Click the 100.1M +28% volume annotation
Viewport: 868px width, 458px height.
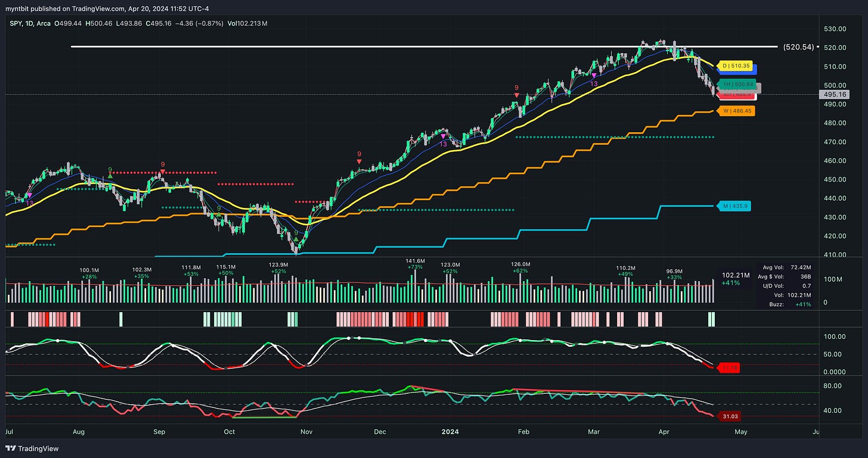pos(89,273)
